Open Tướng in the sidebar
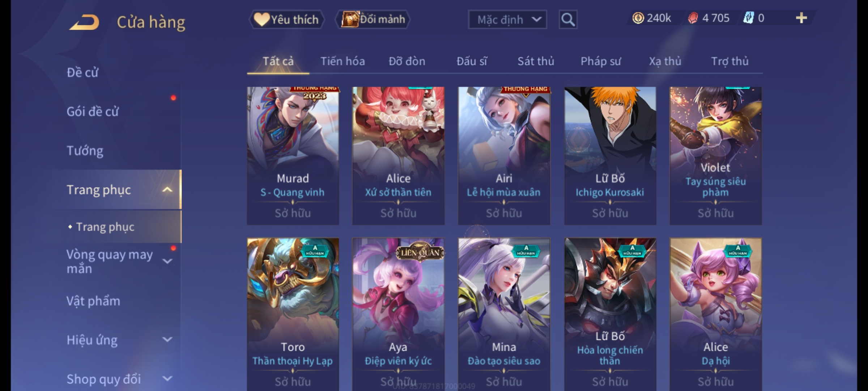 [x=85, y=151]
